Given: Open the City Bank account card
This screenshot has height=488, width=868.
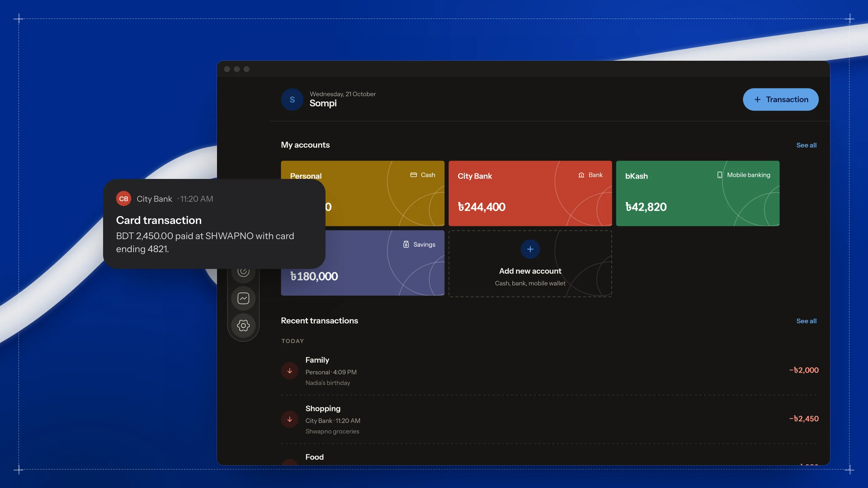Looking at the screenshot, I should (x=530, y=193).
